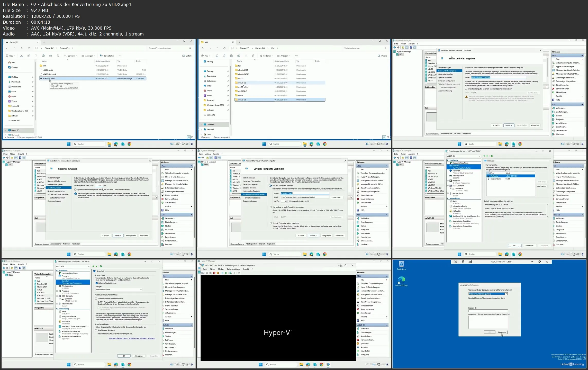Open the Netzwerk tab behind the Name und Pfad wizard
Viewport: 588px width, 370px height.
tap(457, 134)
